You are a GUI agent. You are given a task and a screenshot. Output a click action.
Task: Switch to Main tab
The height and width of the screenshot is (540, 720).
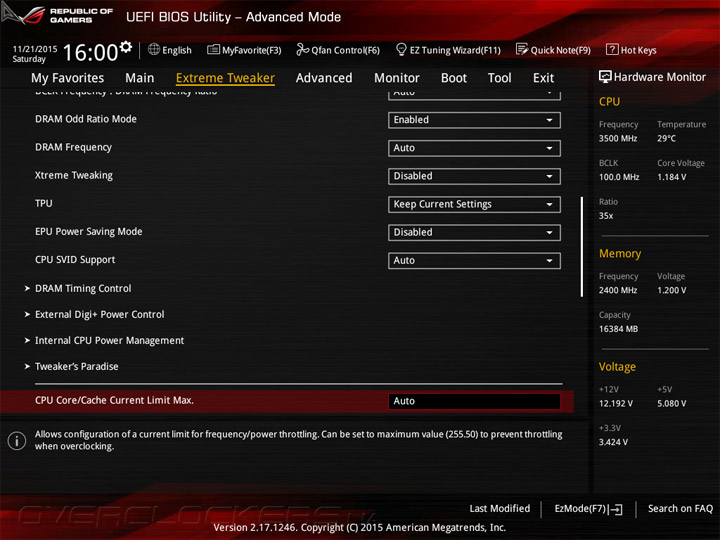(140, 78)
